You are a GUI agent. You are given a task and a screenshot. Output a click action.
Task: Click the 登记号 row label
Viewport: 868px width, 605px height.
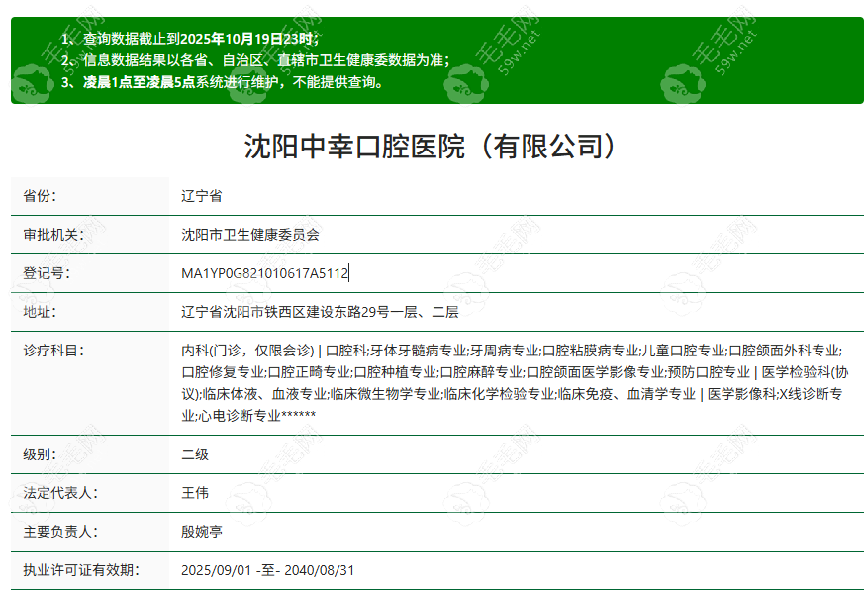[x=47, y=273]
